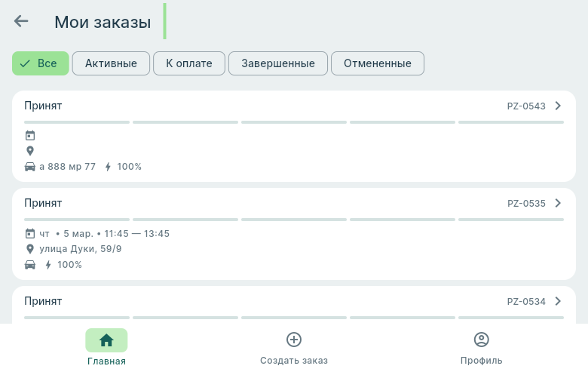Tap the 'Создать заказ' label
Image resolution: width=588 pixels, height=372 pixels.
294,361
